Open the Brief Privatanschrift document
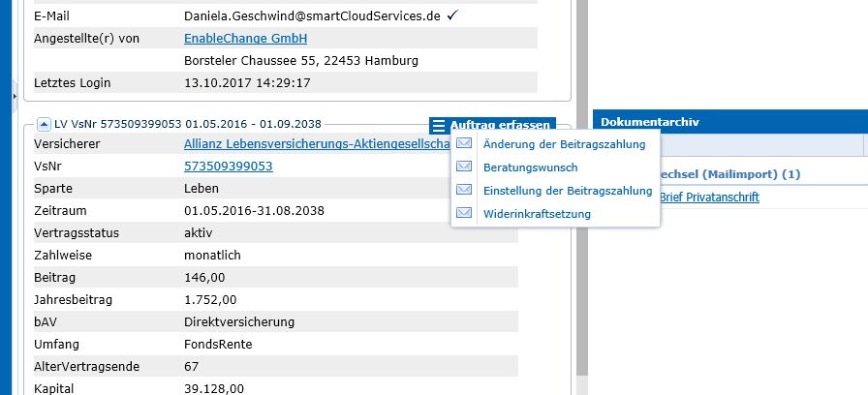 coord(708,197)
